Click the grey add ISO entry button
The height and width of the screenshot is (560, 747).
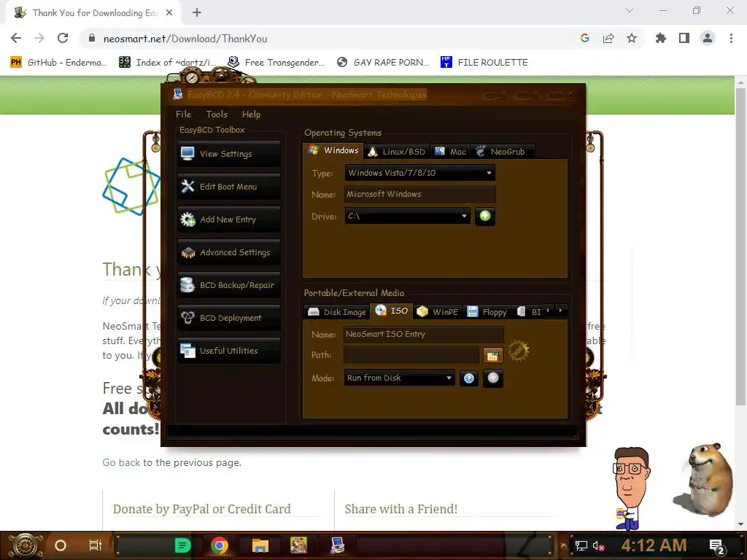coord(493,378)
